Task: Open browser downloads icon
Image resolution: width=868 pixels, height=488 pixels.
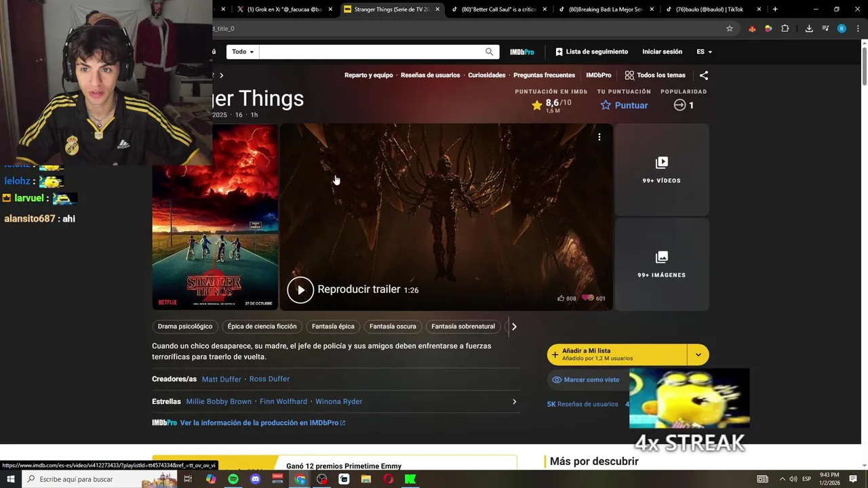Action: click(x=809, y=28)
